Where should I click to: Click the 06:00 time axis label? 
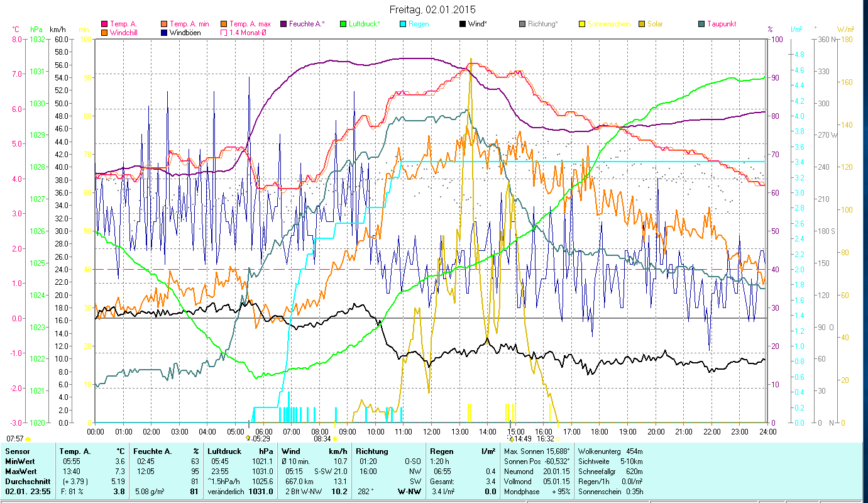coord(263,431)
